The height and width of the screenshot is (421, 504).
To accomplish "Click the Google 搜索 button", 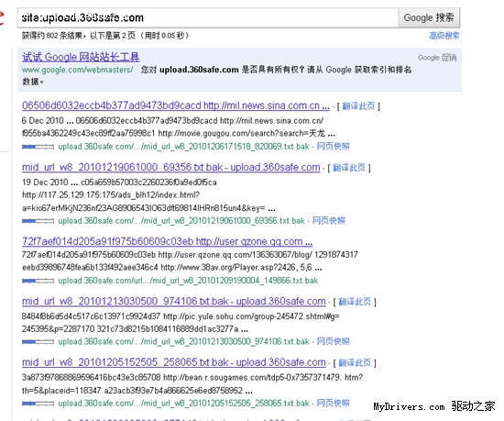I will click(x=429, y=17).
